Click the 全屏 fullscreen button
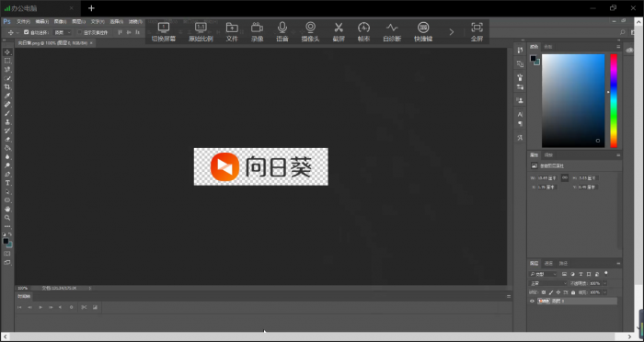 point(477,31)
